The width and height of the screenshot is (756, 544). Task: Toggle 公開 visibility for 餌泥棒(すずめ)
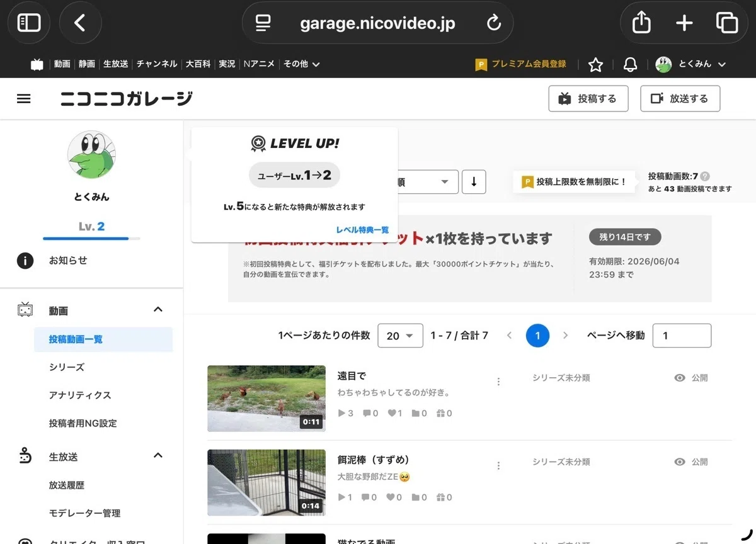tap(691, 462)
